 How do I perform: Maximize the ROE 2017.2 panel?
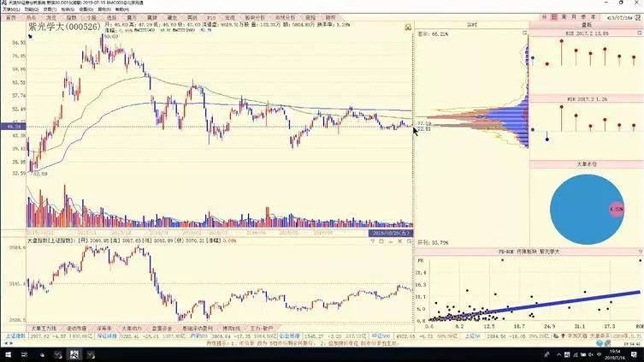point(639,33)
